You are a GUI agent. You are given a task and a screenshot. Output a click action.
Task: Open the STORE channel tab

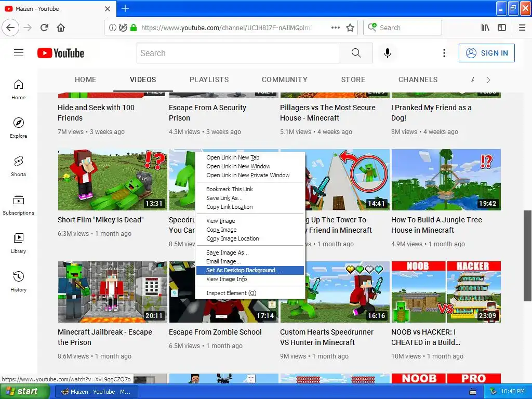353,79
